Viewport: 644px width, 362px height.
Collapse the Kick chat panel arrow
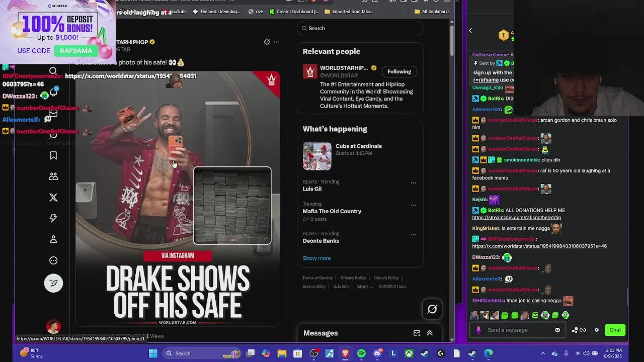(470, 31)
